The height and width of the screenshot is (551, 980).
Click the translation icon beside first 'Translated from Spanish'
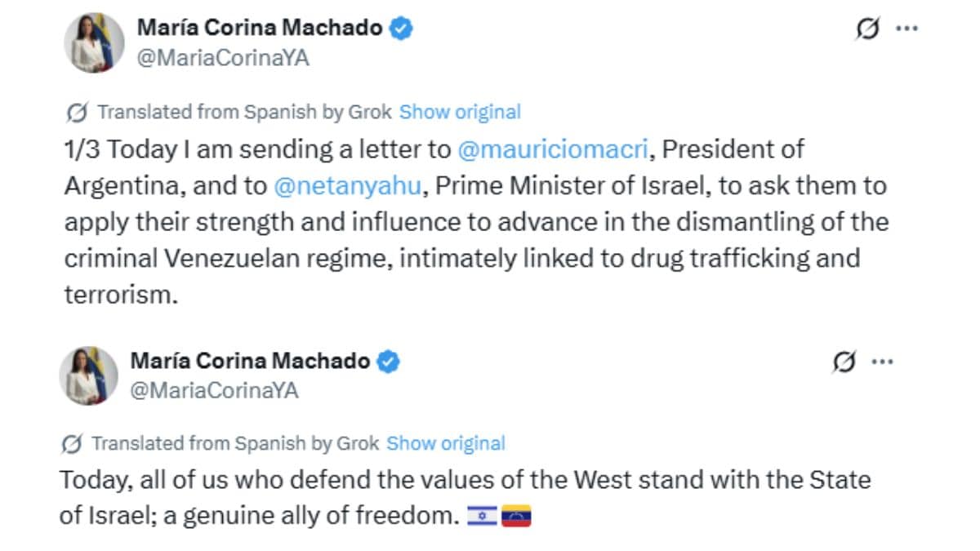pos(76,112)
